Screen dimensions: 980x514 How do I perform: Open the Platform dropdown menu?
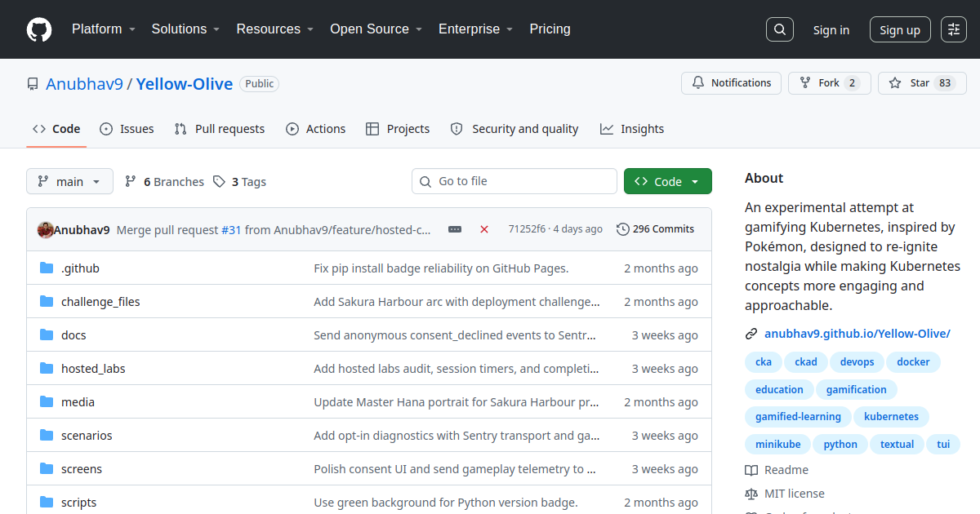pyautogui.click(x=103, y=29)
